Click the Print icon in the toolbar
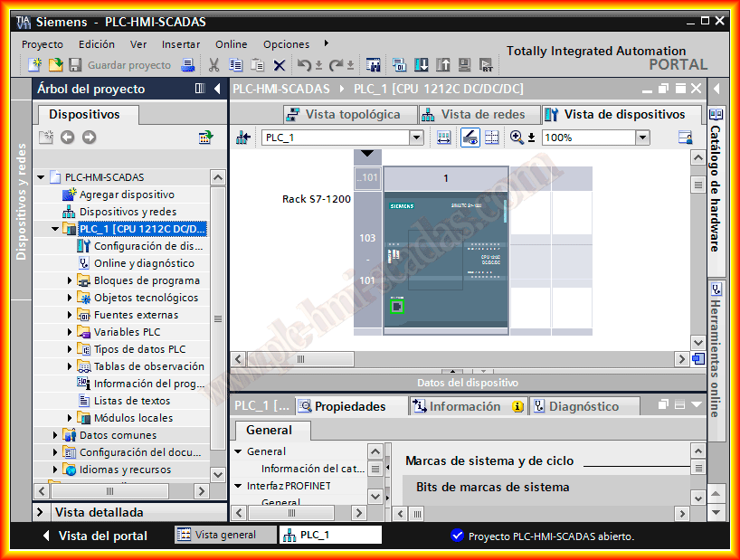 188,65
